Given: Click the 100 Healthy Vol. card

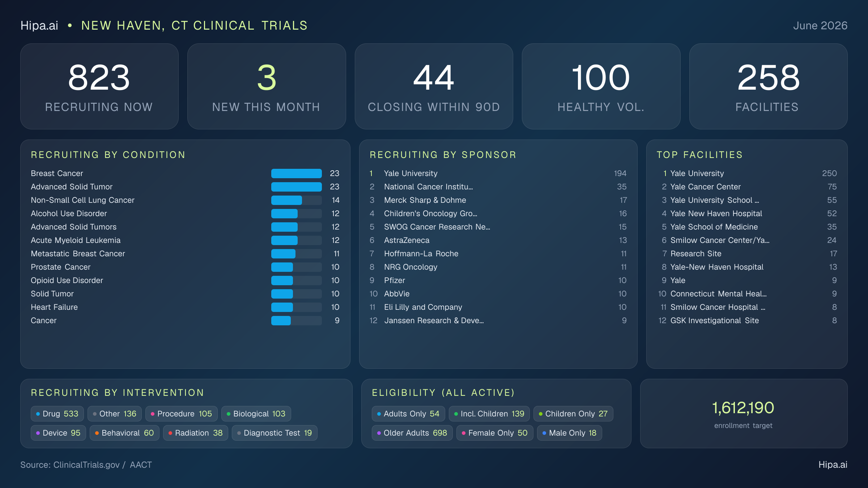Looking at the screenshot, I should 601,86.
